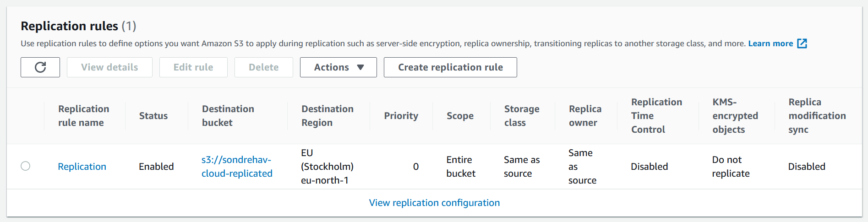868x222 pixels.
Task: Open the Actions dropdown menu
Action: click(x=338, y=67)
